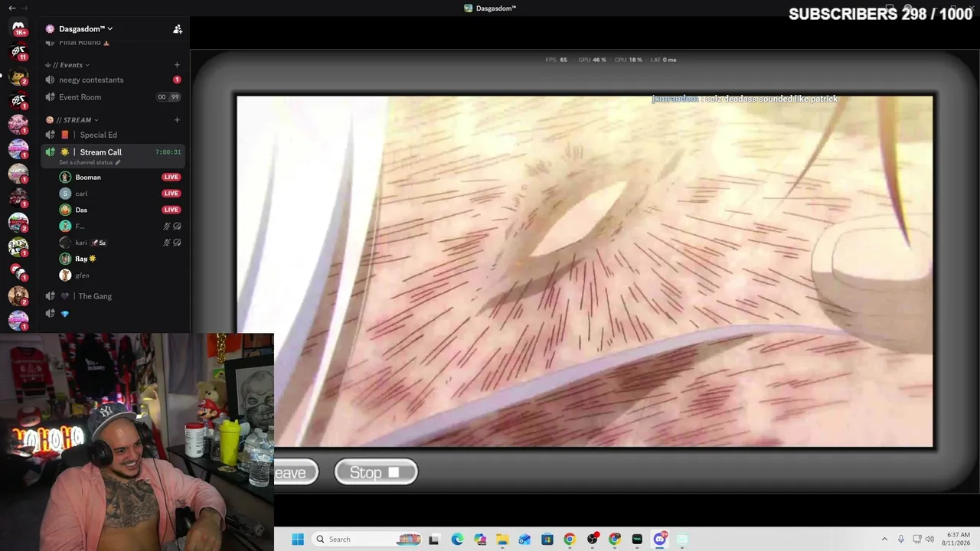Add a channel to the STREAM category
This screenshot has width=980, height=551.
177,119
